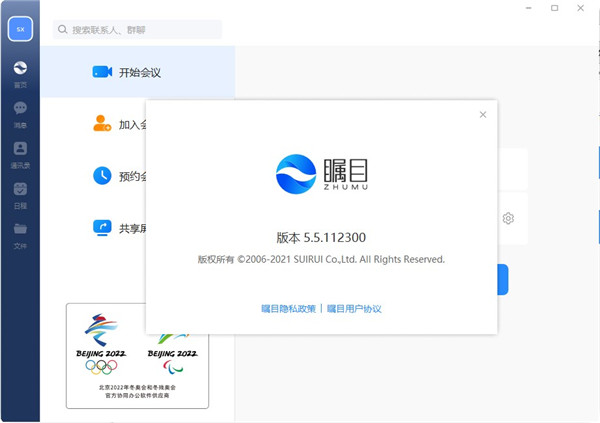This screenshot has height=423, width=600.
Task: Open the 瞩目用户协议 user agreement link
Action: click(354, 309)
